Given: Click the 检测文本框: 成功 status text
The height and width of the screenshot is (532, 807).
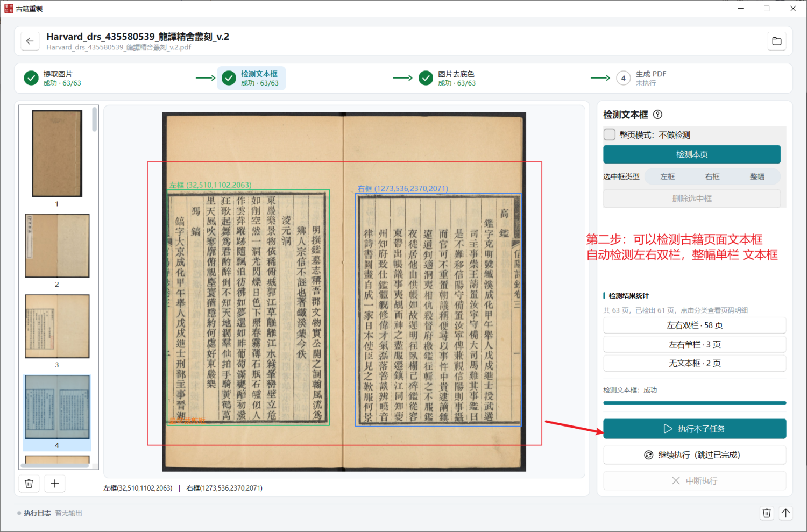Looking at the screenshot, I should tap(630, 390).
